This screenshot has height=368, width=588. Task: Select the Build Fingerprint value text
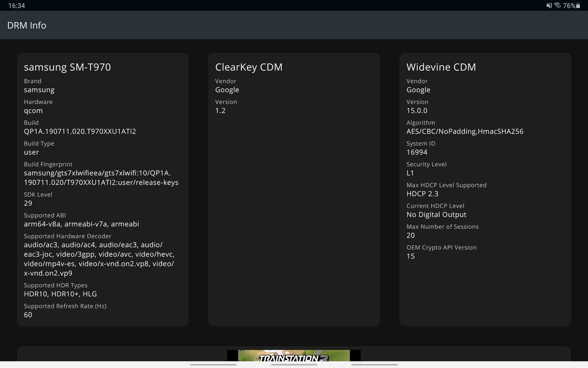tap(101, 178)
